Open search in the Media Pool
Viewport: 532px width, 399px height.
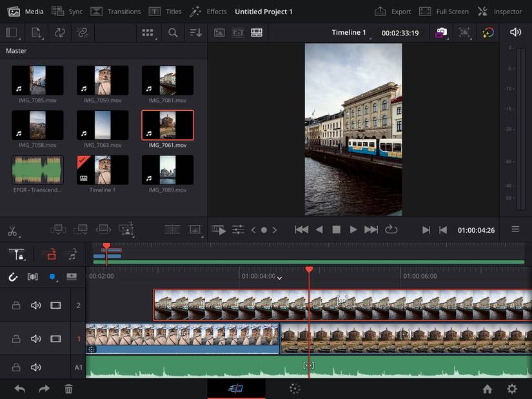pyautogui.click(x=173, y=32)
